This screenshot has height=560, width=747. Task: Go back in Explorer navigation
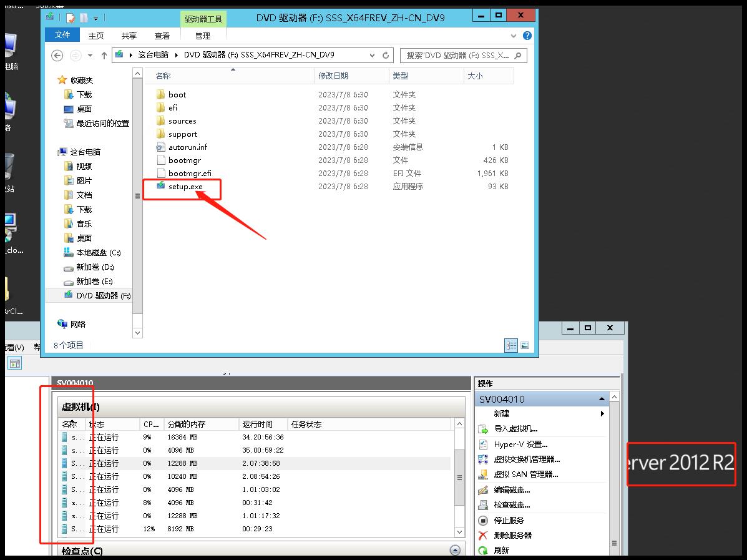(x=57, y=56)
